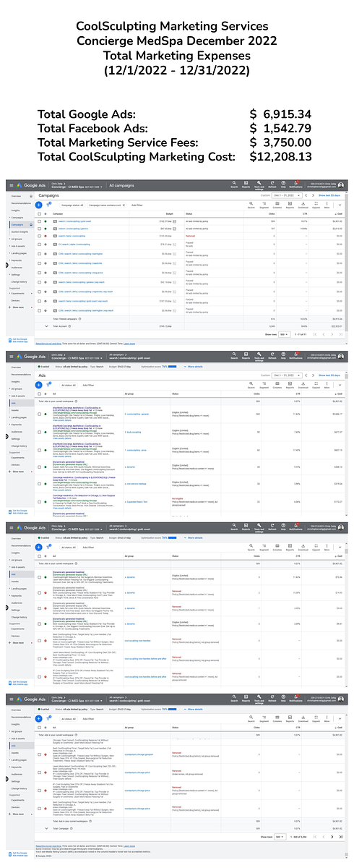Click the blue plus button on the Campaigns page
Image resolution: width=354 pixels, height=868 pixels.
click(x=39, y=205)
